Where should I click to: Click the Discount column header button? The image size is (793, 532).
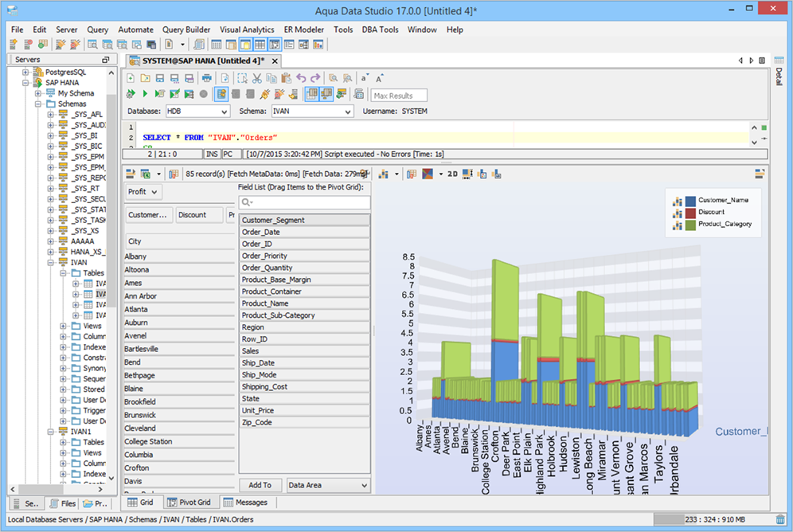point(199,215)
